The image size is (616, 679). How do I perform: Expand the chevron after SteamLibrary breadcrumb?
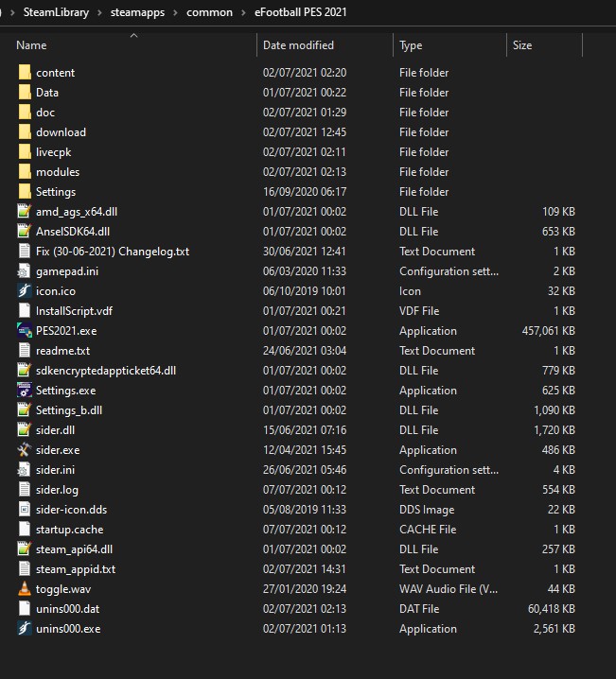coord(99,12)
